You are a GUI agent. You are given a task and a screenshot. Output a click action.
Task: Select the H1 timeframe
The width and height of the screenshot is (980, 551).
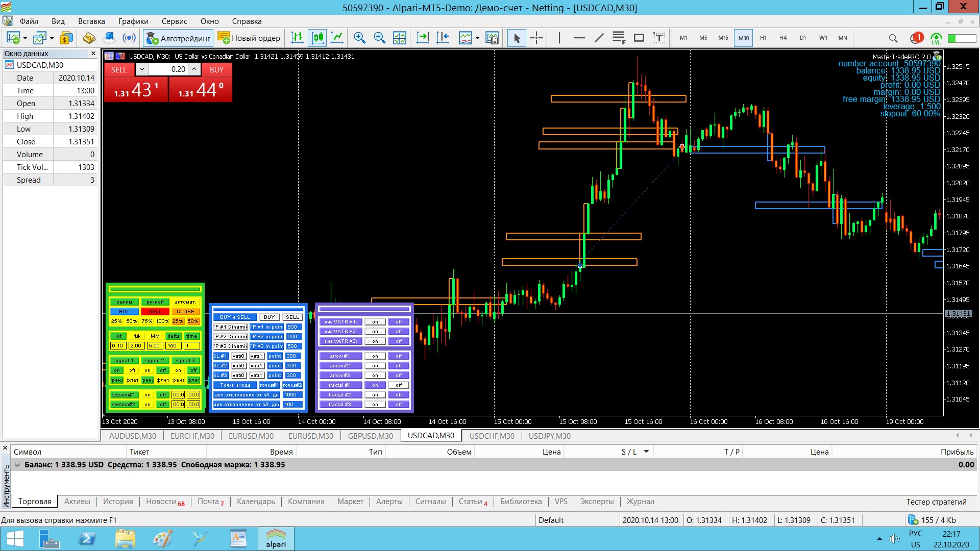tap(763, 38)
